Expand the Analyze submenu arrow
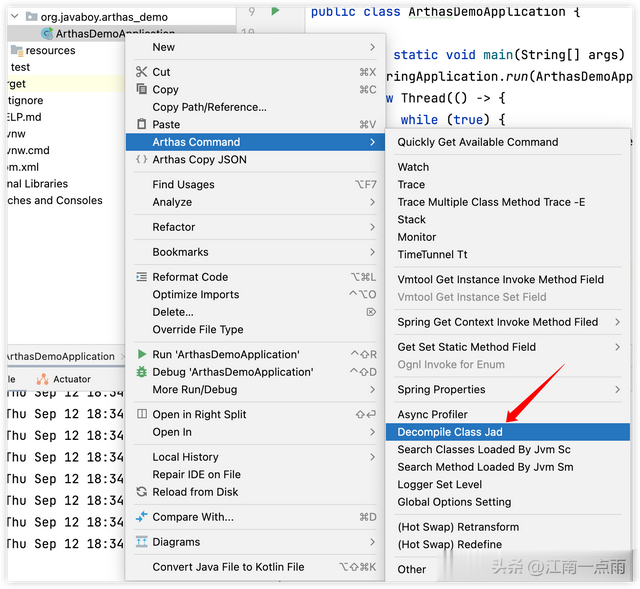The width and height of the screenshot is (640, 589). coord(372,202)
